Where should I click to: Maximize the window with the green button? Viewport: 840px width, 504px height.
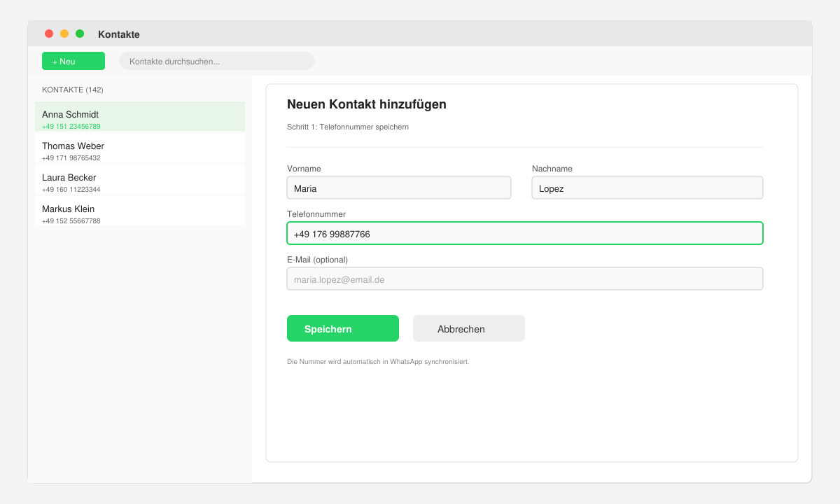tap(80, 34)
